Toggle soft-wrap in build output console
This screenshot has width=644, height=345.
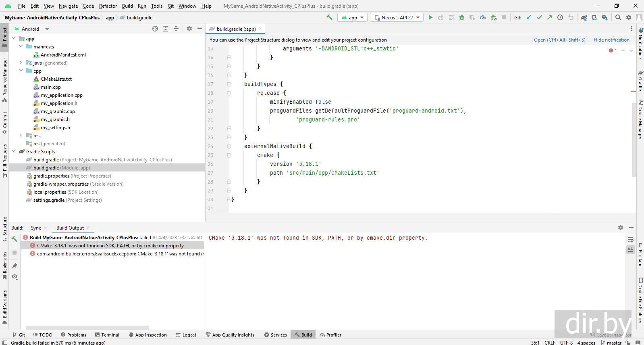(x=631, y=240)
